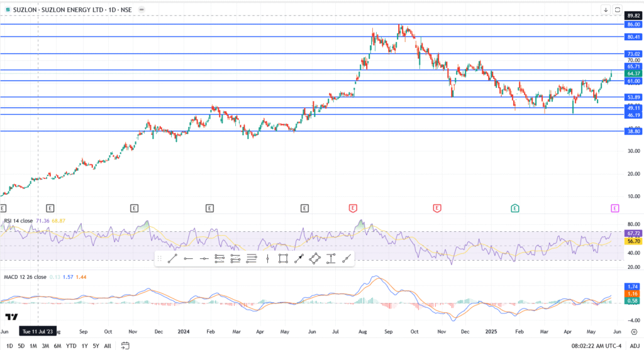This screenshot has width=644, height=350.
Task: Click the chart settings gear icon
Action: click(x=633, y=331)
